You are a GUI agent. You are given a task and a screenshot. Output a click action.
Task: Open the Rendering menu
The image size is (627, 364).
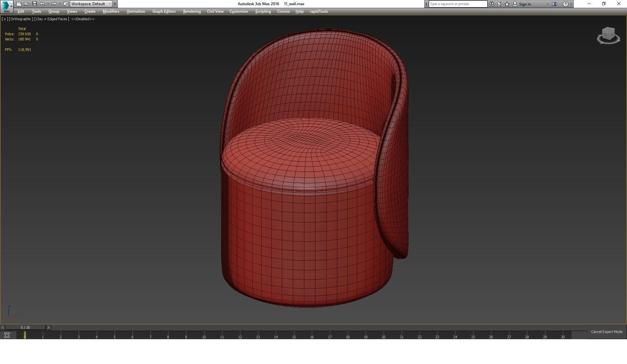(192, 11)
